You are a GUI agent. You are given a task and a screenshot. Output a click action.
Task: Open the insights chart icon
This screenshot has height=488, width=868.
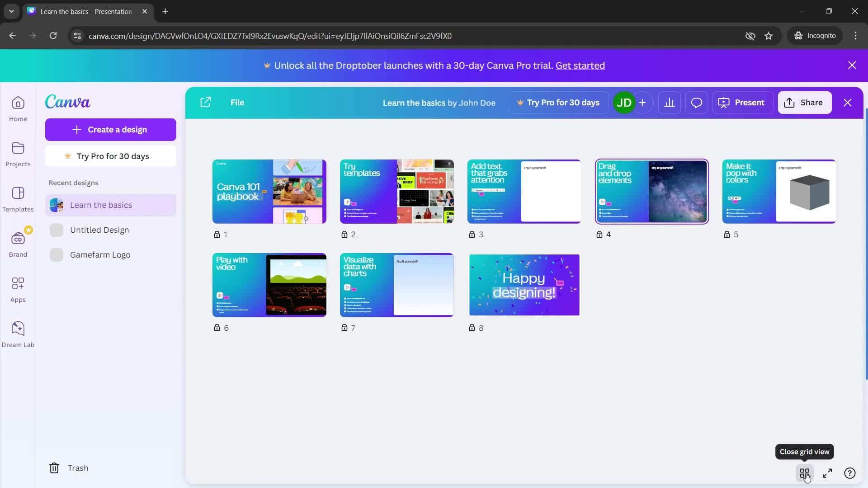coord(670,103)
